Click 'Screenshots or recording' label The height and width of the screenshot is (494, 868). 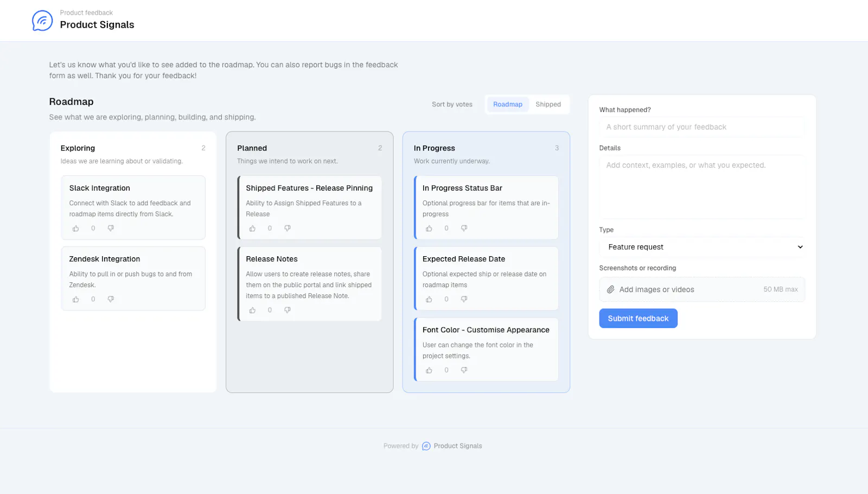point(637,268)
